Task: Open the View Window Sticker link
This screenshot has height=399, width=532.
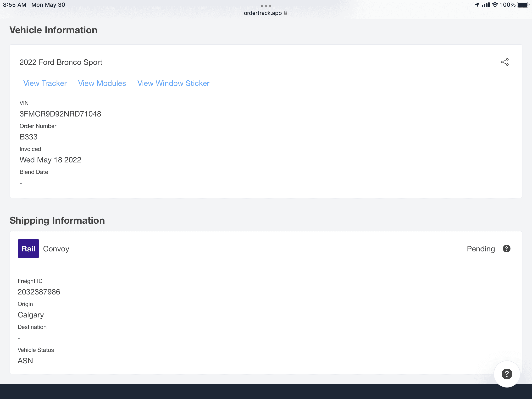Action: coord(173,83)
